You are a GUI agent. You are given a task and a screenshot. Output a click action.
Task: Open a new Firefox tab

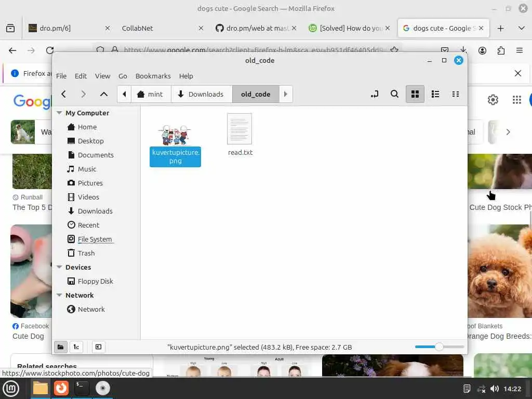point(500,29)
